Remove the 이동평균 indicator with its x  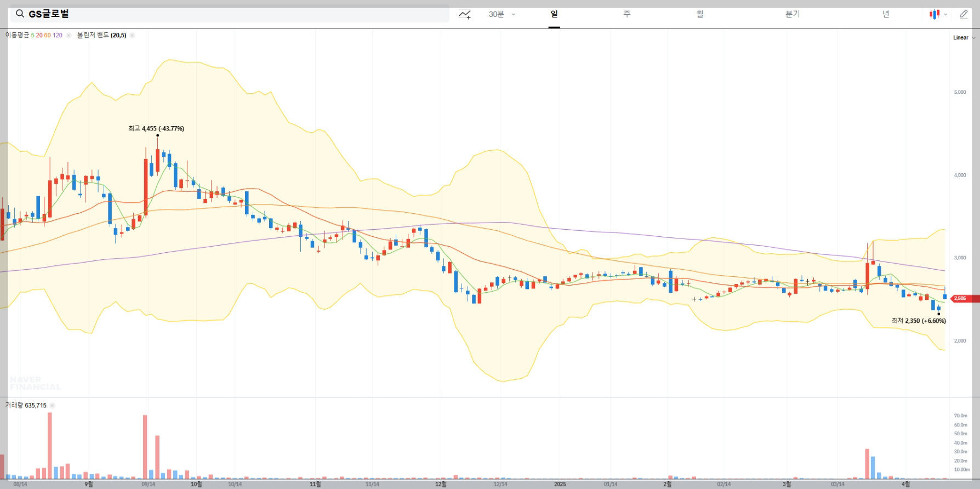69,35
